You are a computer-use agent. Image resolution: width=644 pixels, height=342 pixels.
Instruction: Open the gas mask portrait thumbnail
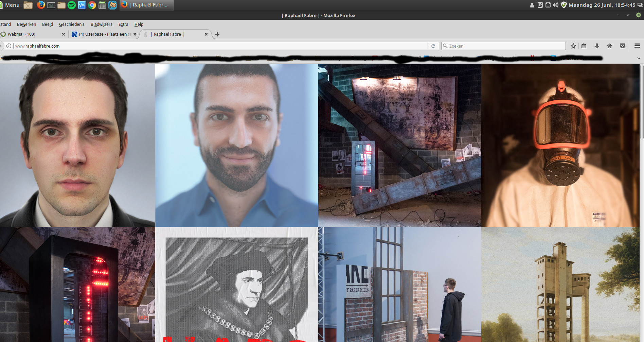pyautogui.click(x=560, y=146)
